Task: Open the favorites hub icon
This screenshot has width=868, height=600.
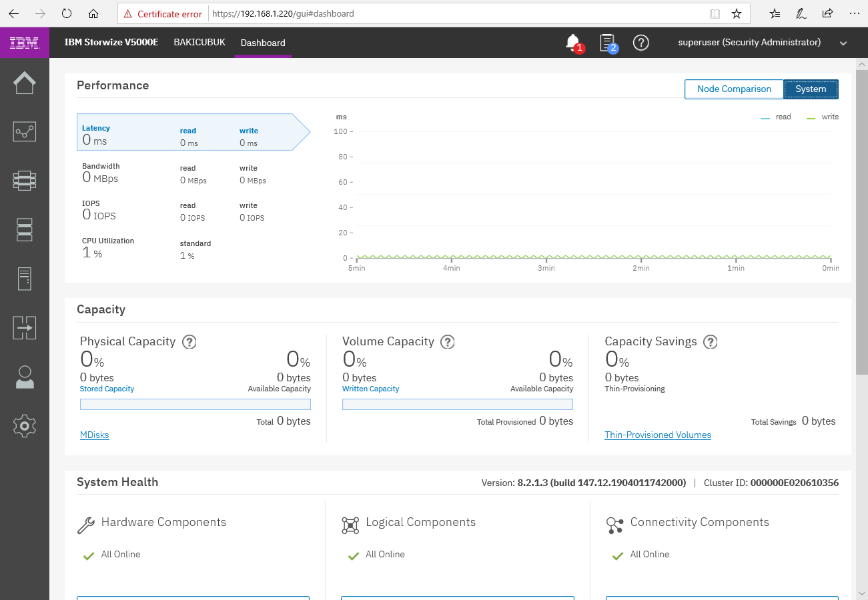Action: pyautogui.click(x=775, y=13)
